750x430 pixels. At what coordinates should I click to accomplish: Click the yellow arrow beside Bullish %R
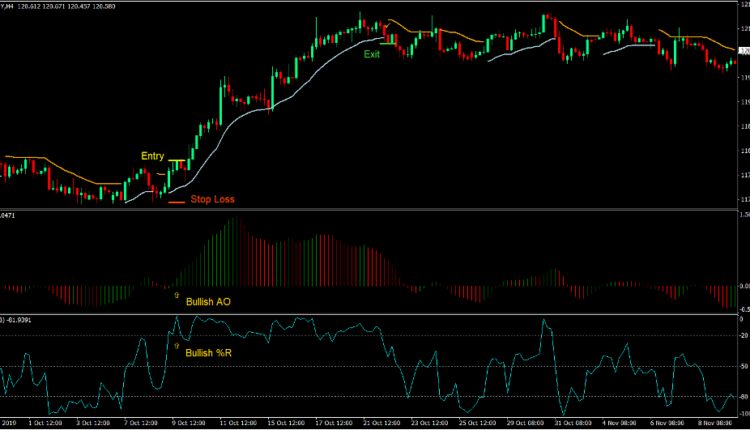click(x=177, y=345)
